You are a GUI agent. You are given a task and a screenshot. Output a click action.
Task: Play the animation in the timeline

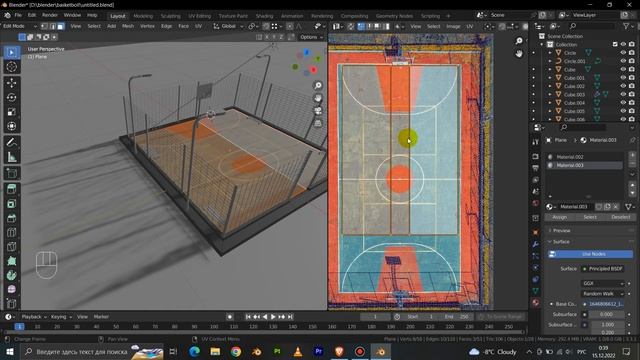(273, 317)
